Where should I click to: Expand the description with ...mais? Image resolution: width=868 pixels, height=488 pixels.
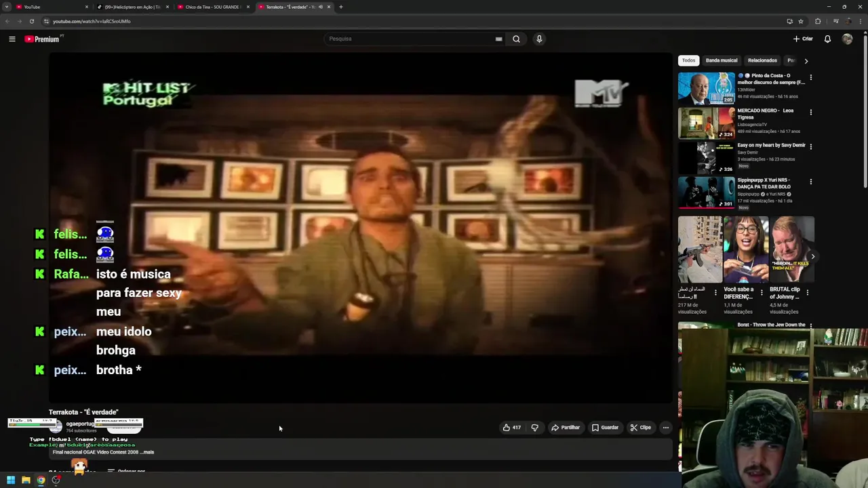coord(147,452)
